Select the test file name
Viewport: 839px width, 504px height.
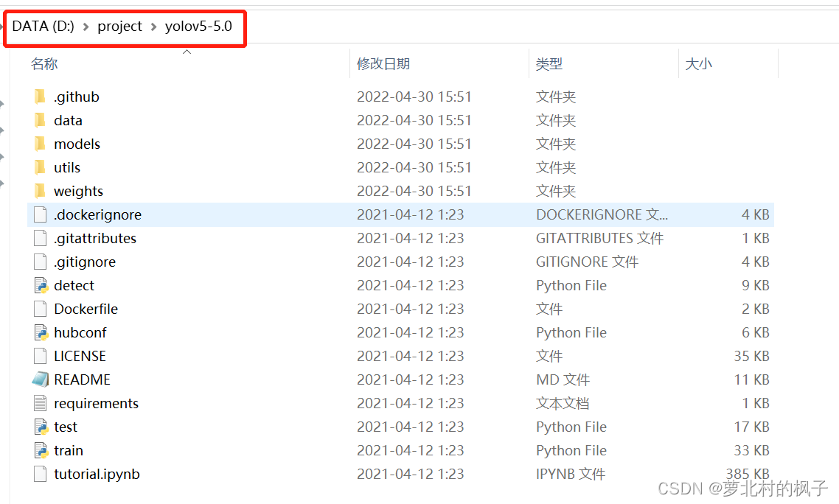66,427
